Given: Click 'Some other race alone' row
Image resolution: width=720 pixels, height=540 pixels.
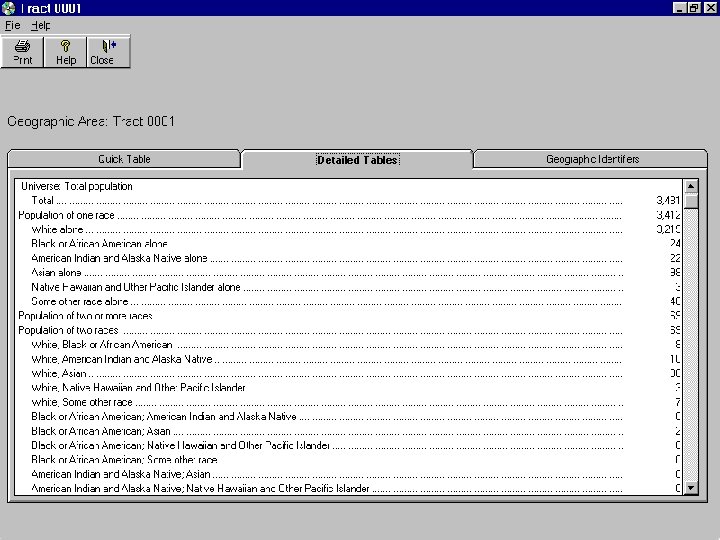Looking at the screenshot, I should click(x=349, y=301).
